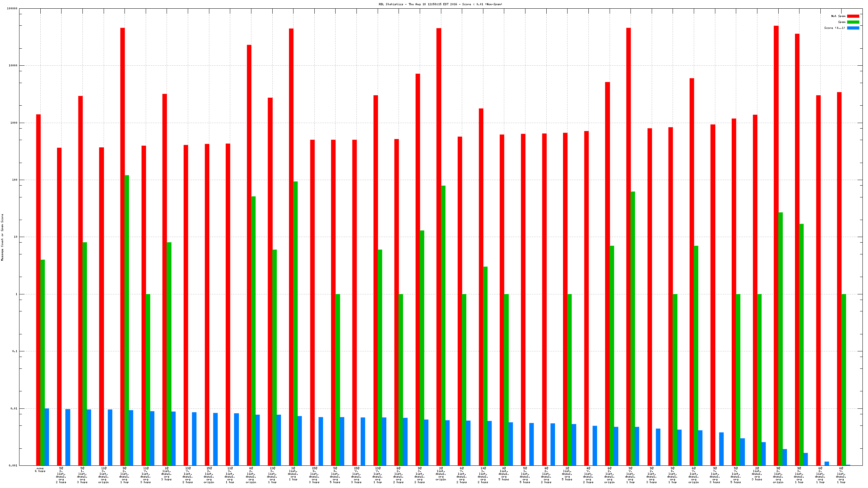Screen dimensions: 868x488
Task: Click the green Spam legend swatch
Action: click(x=853, y=22)
